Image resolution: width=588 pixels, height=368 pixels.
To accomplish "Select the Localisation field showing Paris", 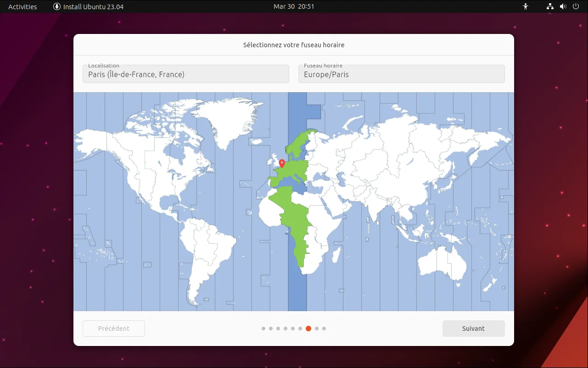I will coord(186,74).
